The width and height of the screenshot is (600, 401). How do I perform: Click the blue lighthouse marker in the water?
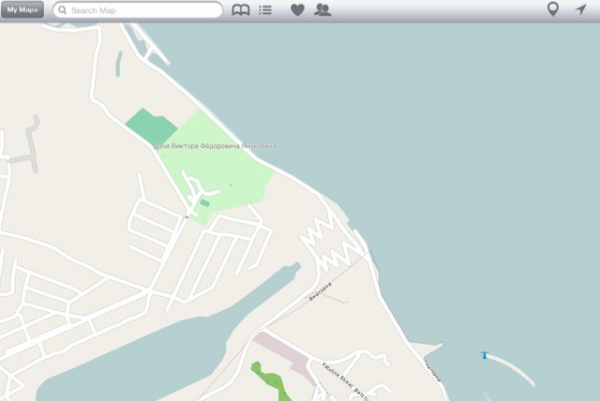tap(484, 355)
